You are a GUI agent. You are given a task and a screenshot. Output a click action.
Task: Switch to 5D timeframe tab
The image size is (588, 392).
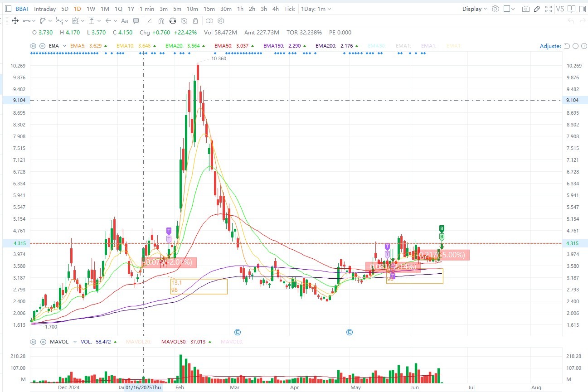65,9
